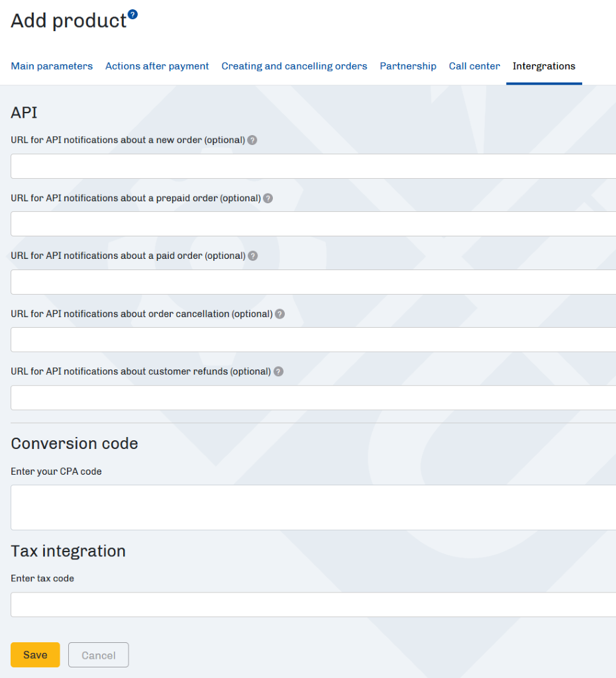Open the Partnership tab

pos(408,66)
